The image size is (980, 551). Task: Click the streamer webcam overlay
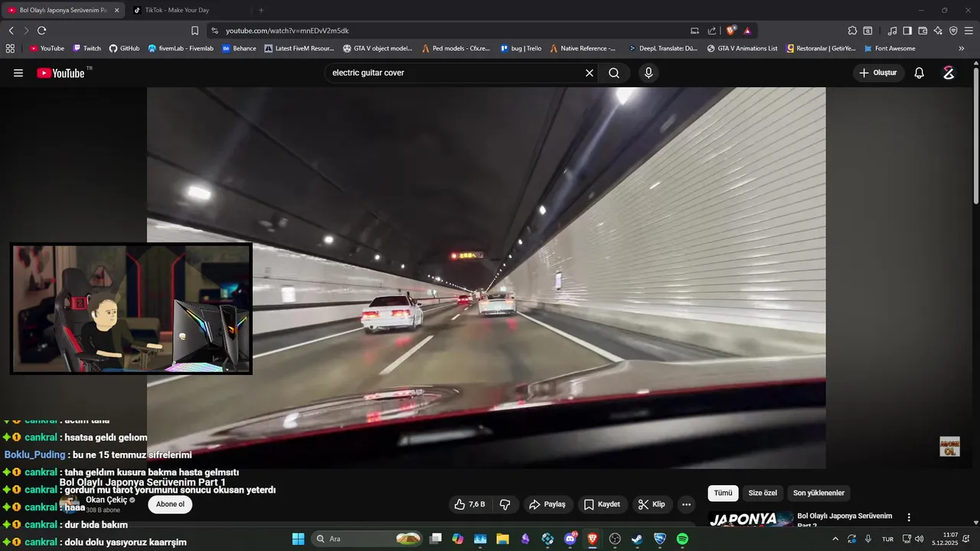(131, 308)
